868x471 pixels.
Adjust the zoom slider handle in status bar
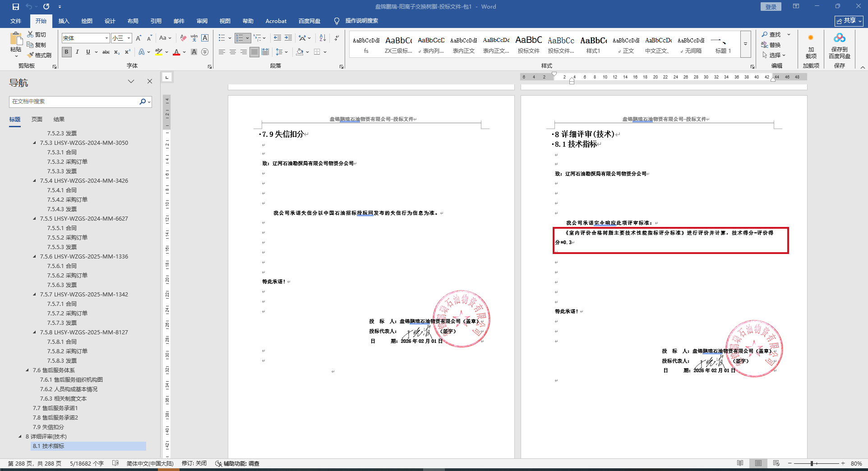click(x=812, y=463)
